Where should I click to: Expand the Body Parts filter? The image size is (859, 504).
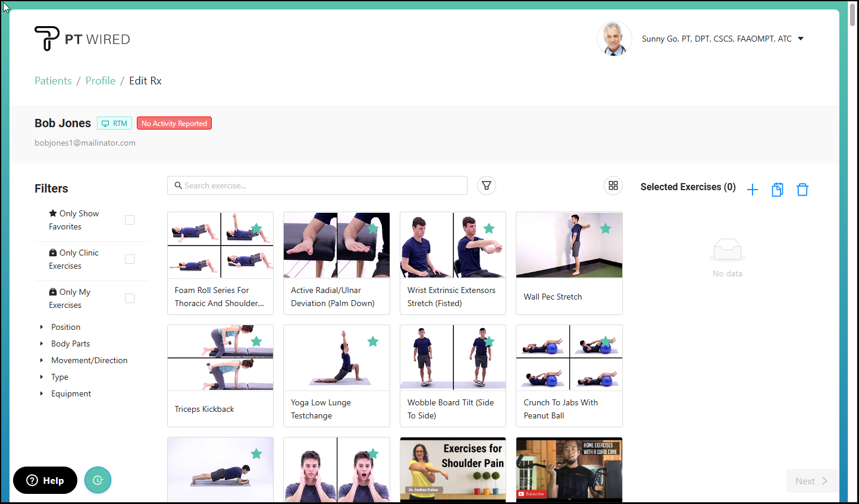pos(70,344)
